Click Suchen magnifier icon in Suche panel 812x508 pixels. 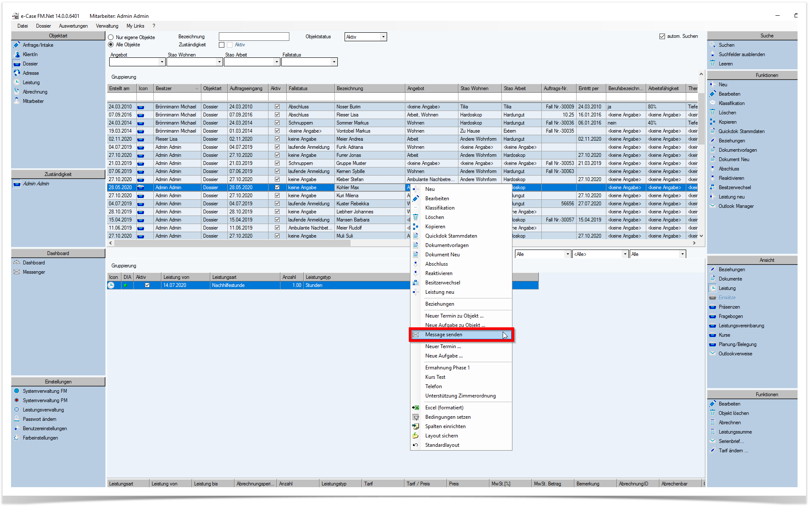click(713, 45)
